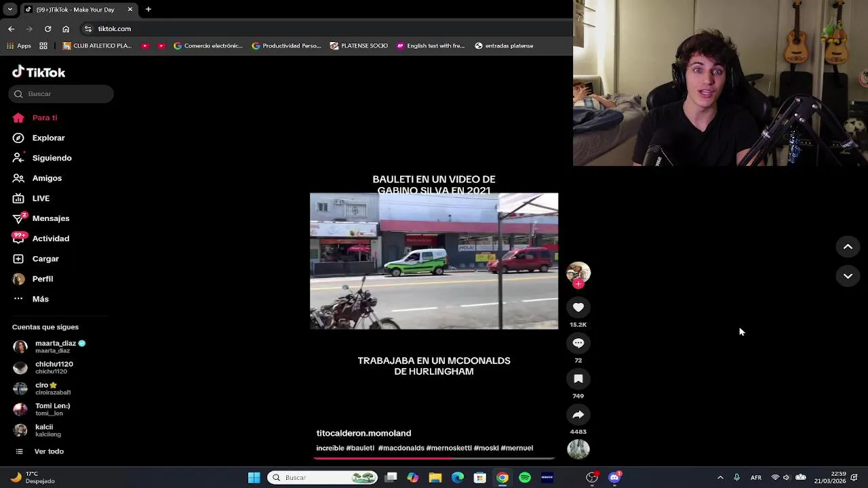Screen dimensions: 868x488
Task: Save video with bookmark icon
Action: tap(578, 379)
